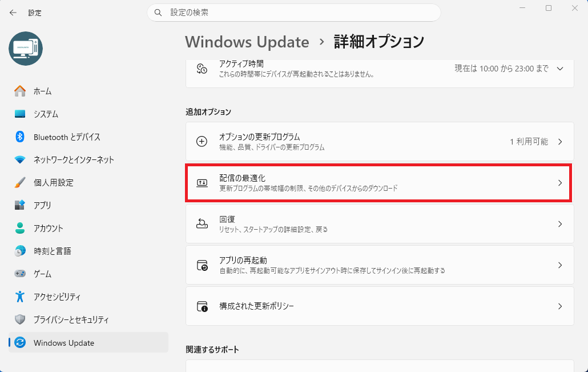Open Bluetooth とデバイス page

click(88, 137)
